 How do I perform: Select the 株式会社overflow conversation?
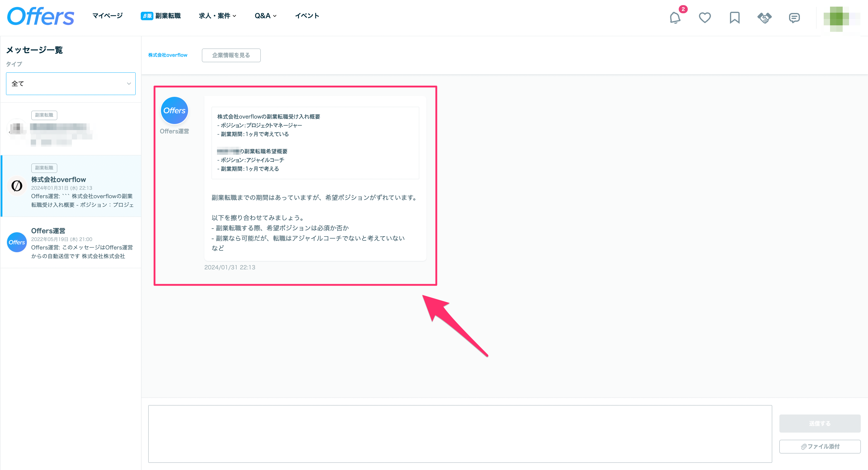pyautogui.click(x=71, y=186)
